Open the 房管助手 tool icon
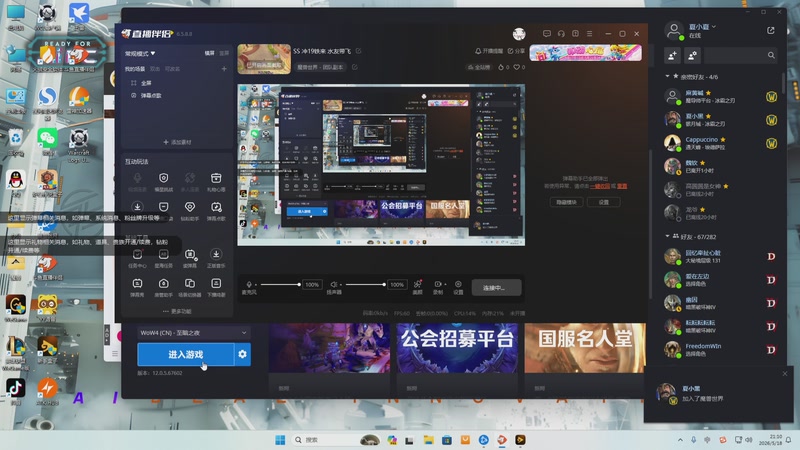This screenshot has width=800, height=450. (163, 283)
